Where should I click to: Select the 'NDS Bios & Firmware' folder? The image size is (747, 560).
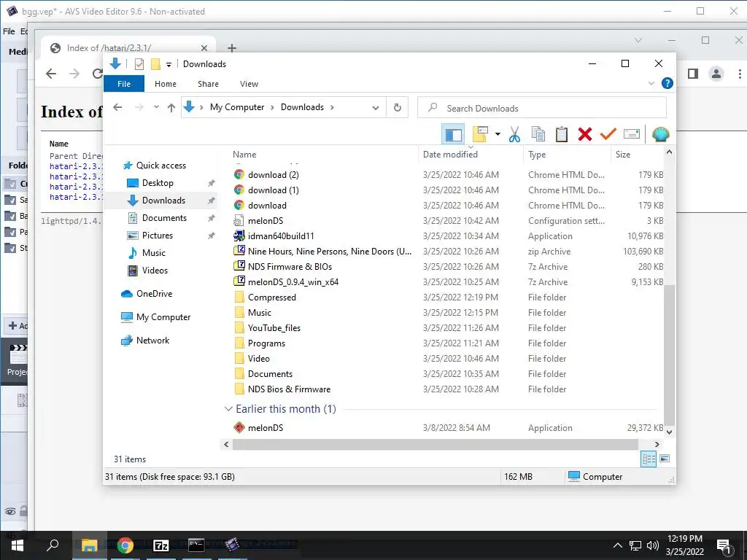[289, 389]
